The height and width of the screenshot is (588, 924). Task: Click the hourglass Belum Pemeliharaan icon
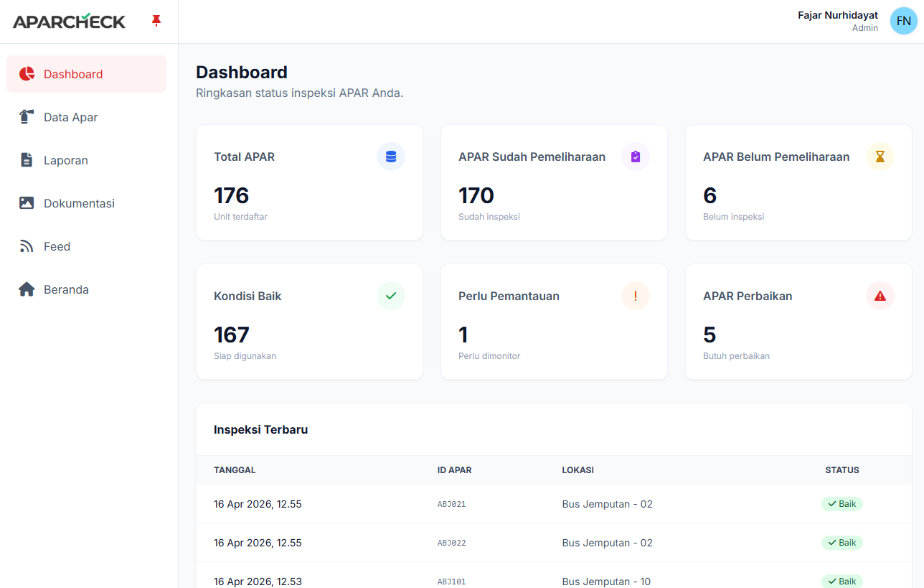pyautogui.click(x=880, y=157)
